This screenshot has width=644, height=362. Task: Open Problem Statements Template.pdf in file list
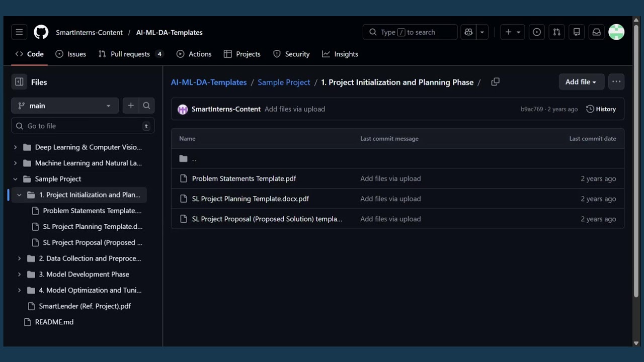[244, 178]
